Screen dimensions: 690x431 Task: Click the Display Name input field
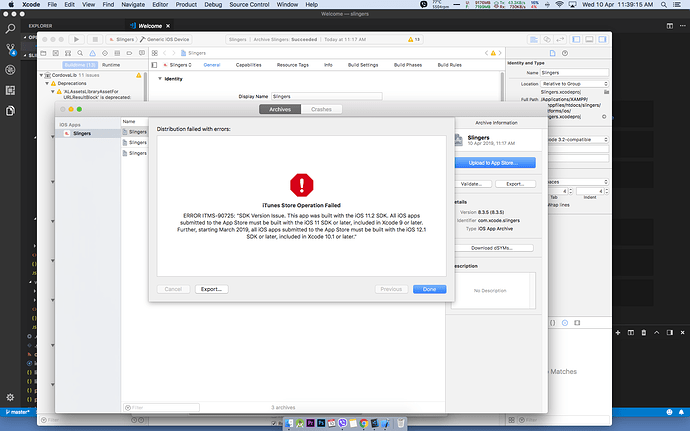point(327,96)
